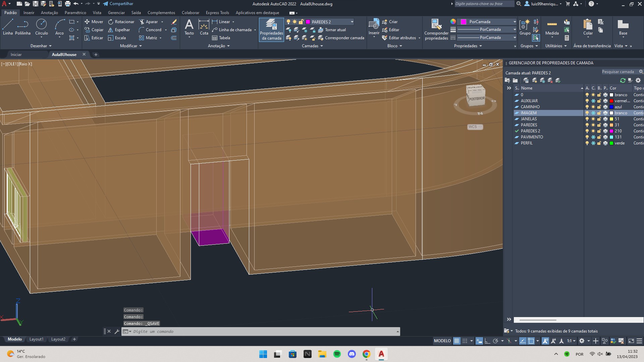
Task: Click the ViewCube POSTERIOR face
Action: tap(476, 98)
